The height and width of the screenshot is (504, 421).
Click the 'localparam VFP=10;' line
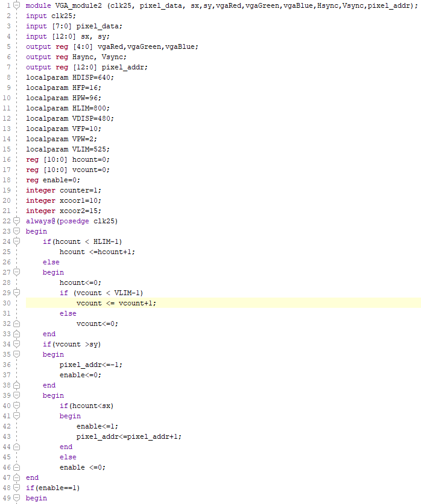(x=63, y=129)
